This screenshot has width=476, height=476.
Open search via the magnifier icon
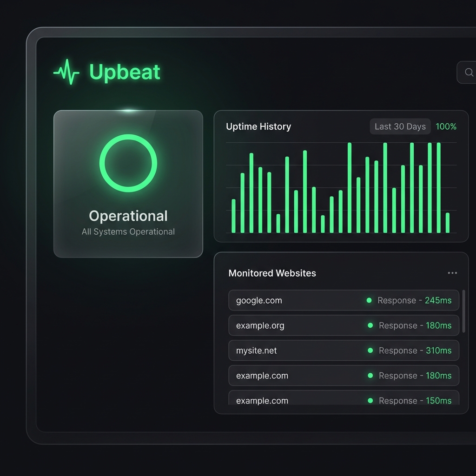coord(469,72)
